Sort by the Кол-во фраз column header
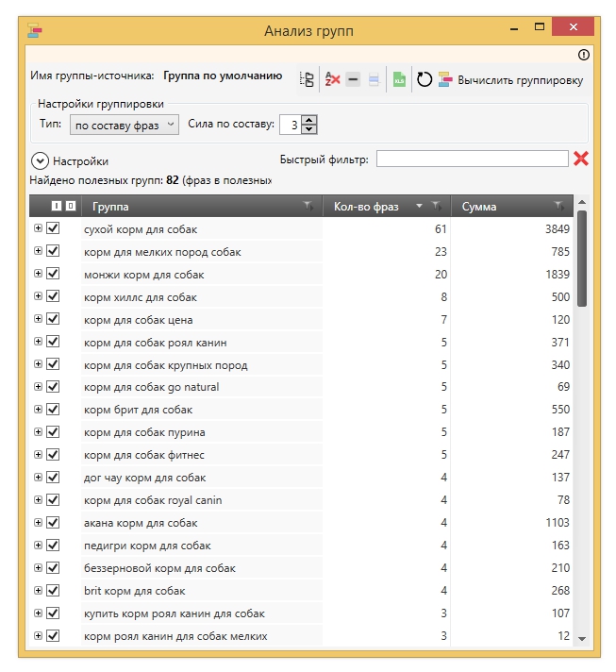The width and height of the screenshot is (616, 672). click(x=366, y=207)
